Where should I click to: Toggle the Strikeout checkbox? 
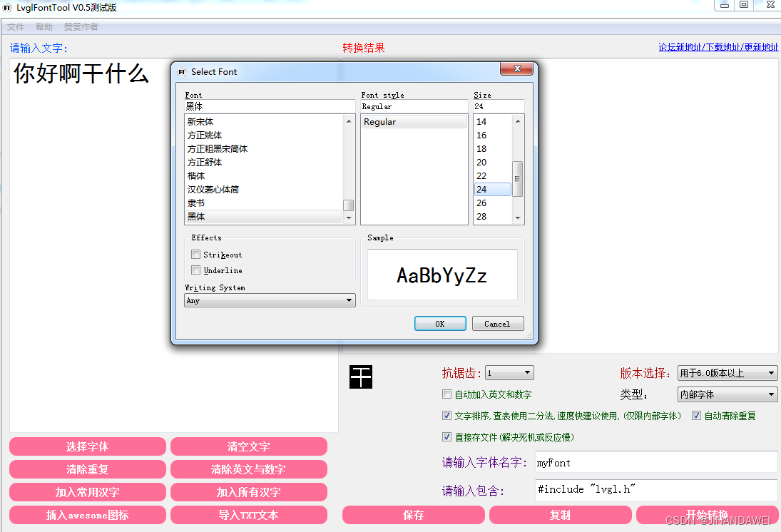point(195,255)
